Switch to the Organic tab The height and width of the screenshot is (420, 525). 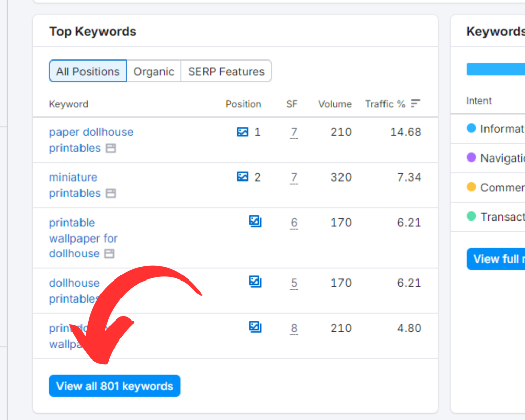[154, 71]
